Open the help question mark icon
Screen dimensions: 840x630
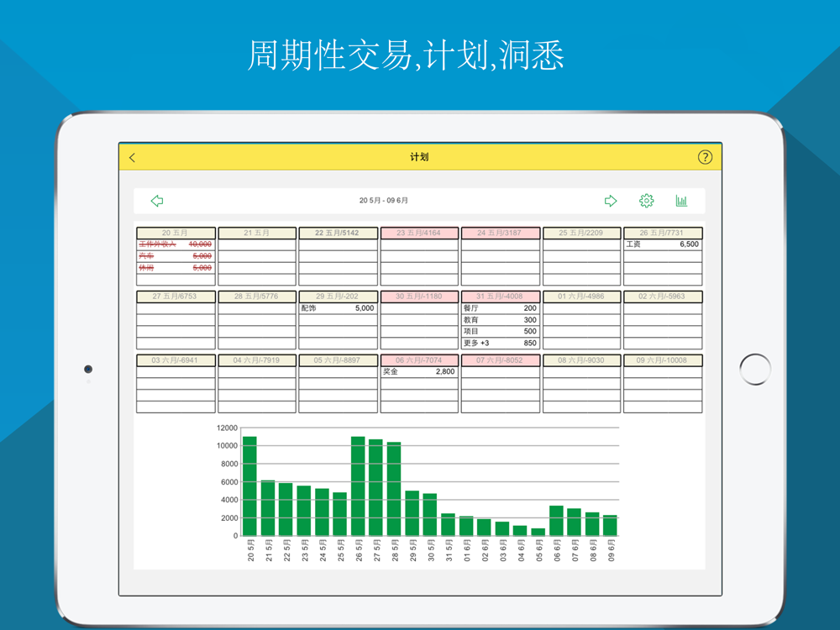tap(705, 157)
